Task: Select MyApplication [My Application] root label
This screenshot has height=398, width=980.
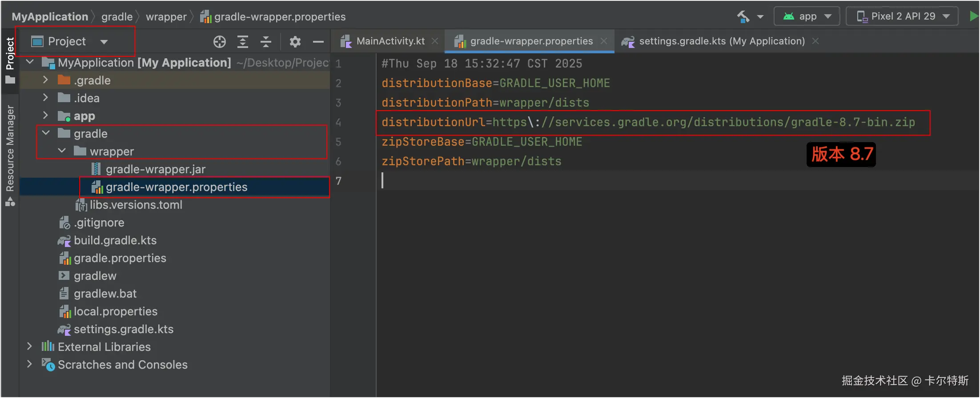Action: [145, 63]
